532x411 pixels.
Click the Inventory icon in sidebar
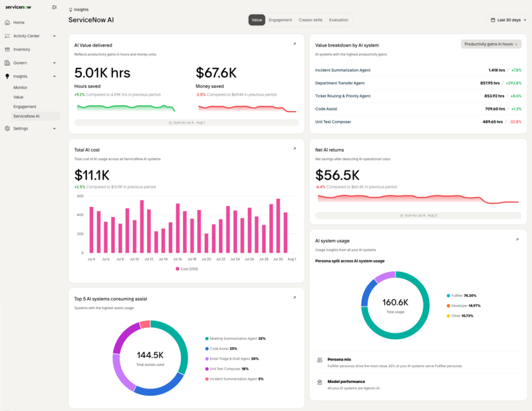pyautogui.click(x=7, y=50)
